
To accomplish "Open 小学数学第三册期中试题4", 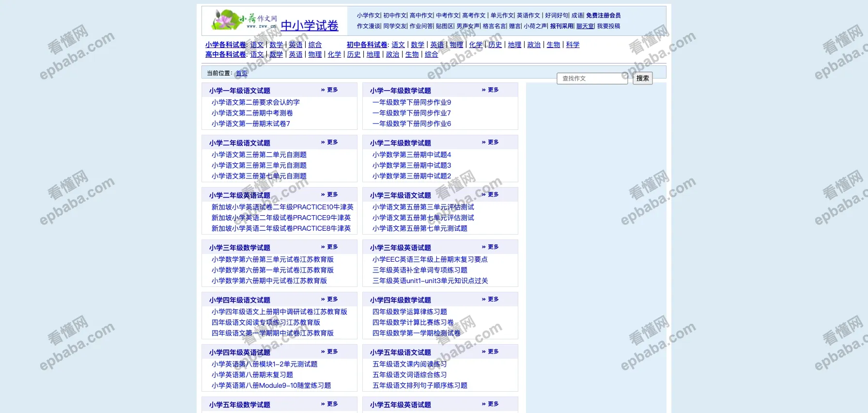I will [411, 155].
